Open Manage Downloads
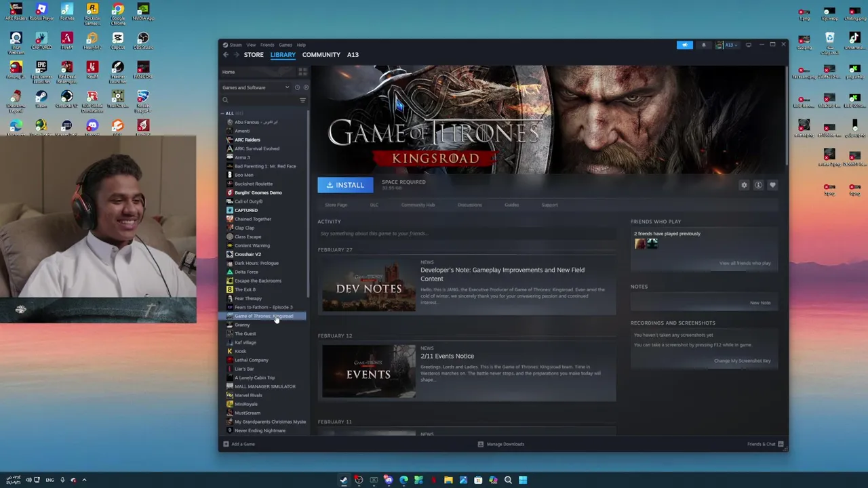Image resolution: width=868 pixels, height=488 pixels. click(x=501, y=444)
